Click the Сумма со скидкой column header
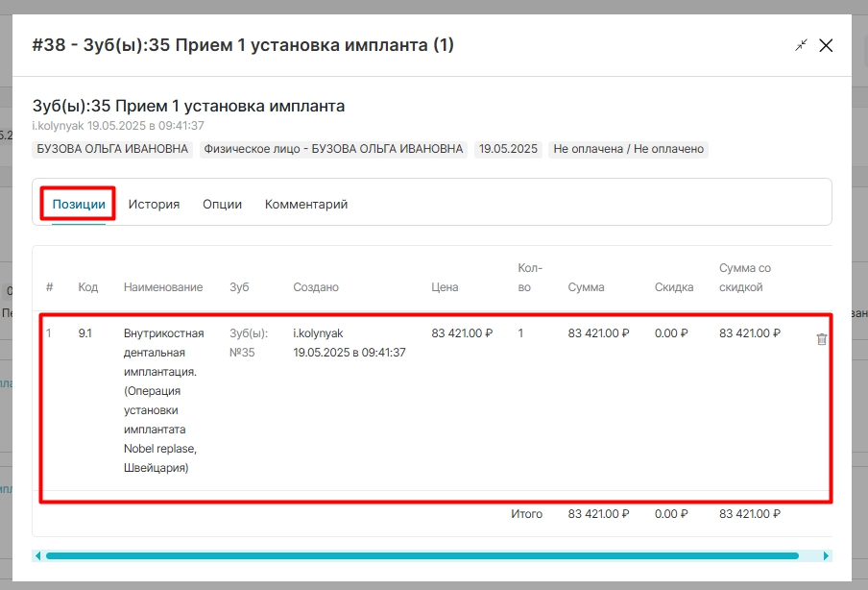Viewport: 868px width, 590px height. tap(744, 278)
